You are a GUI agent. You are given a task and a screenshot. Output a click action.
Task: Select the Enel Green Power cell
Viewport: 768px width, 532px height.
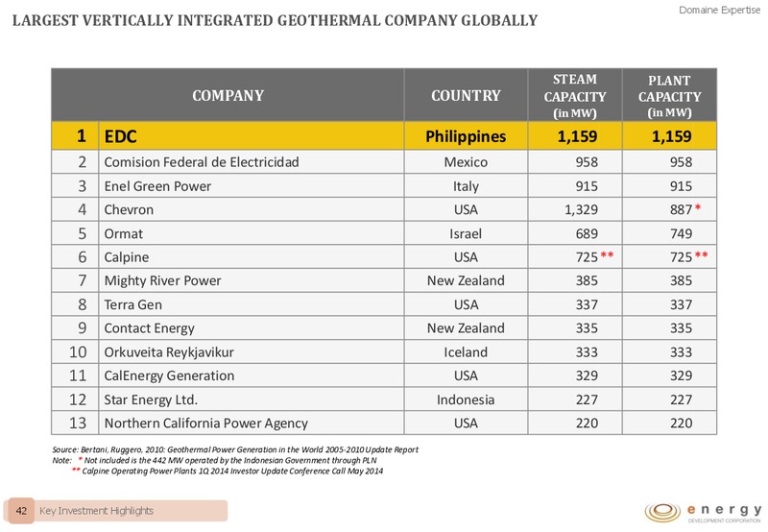(x=252, y=185)
